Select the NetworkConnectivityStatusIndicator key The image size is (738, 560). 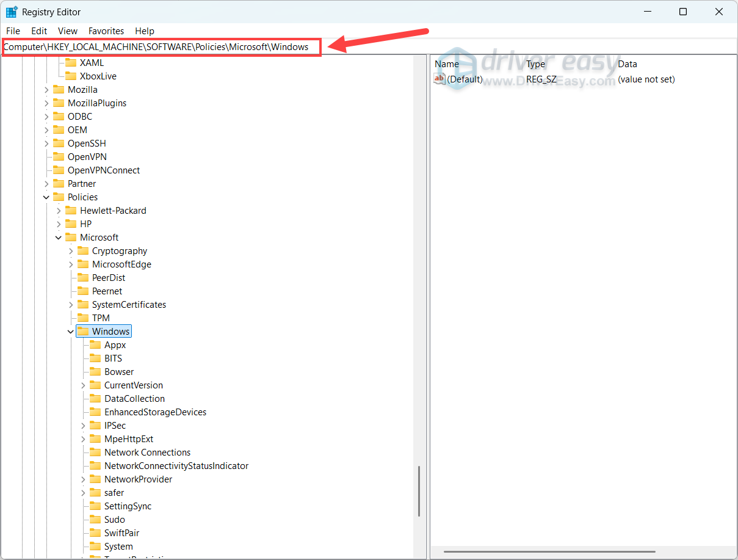pyautogui.click(x=176, y=465)
